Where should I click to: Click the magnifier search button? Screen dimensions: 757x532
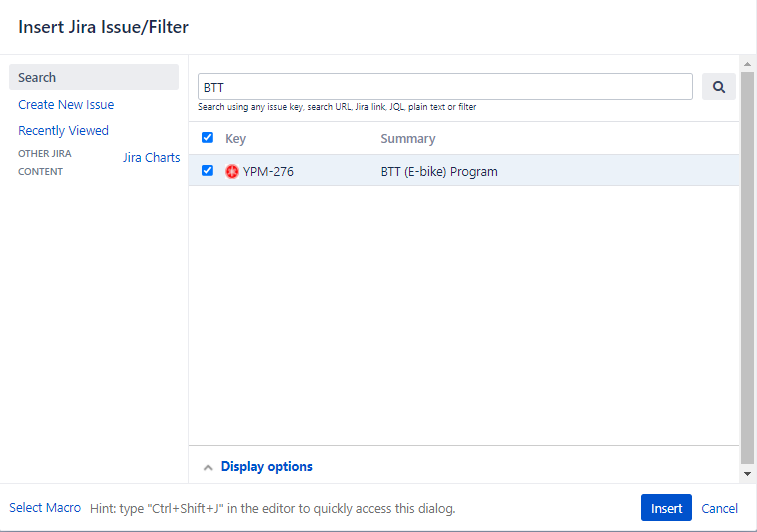coord(718,87)
